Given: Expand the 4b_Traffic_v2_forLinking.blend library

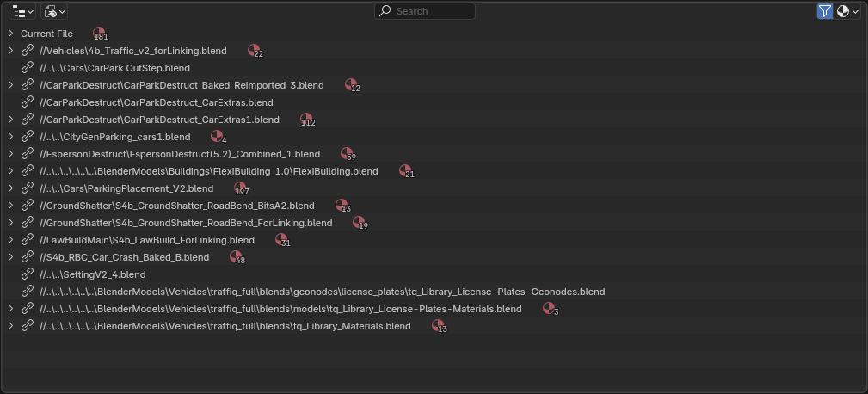Looking at the screenshot, I should click(x=10, y=51).
